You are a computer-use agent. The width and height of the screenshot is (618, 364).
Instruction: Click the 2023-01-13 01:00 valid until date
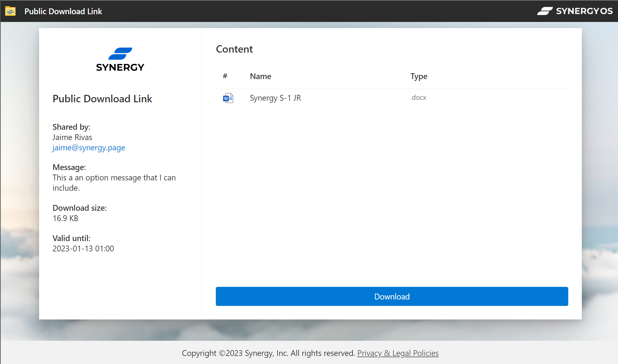(x=83, y=248)
